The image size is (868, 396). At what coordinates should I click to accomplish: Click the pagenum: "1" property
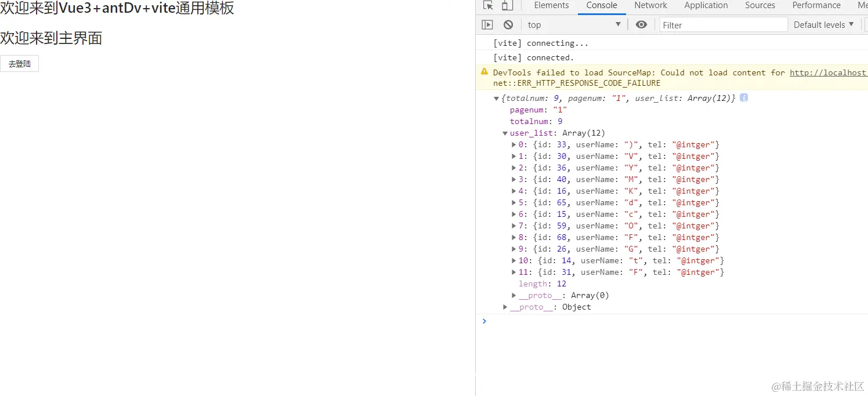(538, 110)
